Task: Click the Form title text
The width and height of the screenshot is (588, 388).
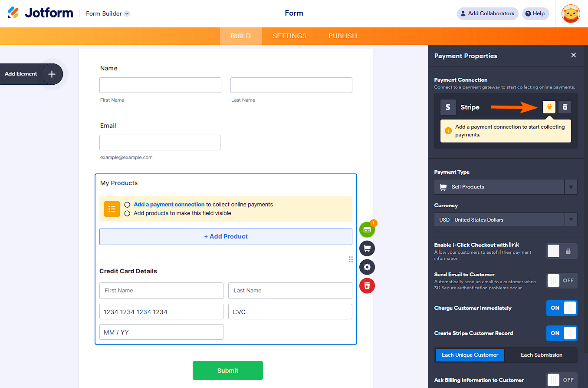Action: [294, 13]
